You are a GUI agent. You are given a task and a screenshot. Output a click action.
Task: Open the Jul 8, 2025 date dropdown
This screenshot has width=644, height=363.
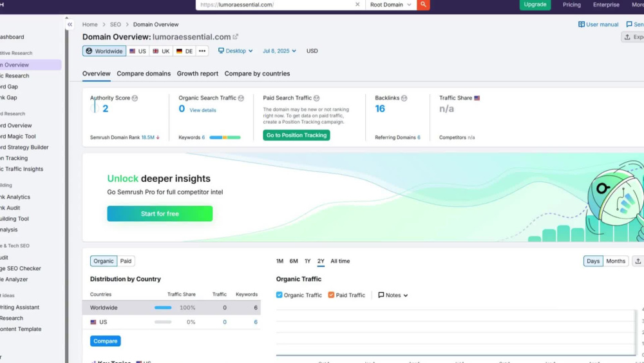[279, 51]
